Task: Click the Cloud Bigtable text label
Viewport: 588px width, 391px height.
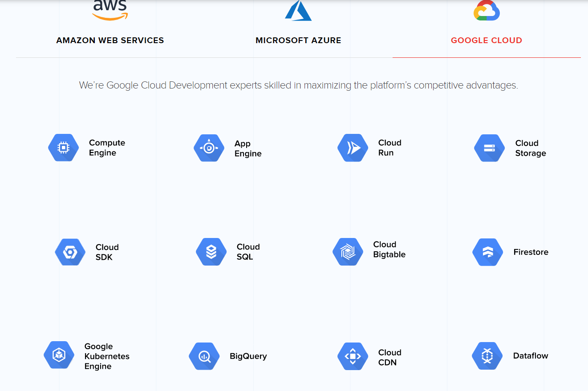Action: (x=389, y=250)
